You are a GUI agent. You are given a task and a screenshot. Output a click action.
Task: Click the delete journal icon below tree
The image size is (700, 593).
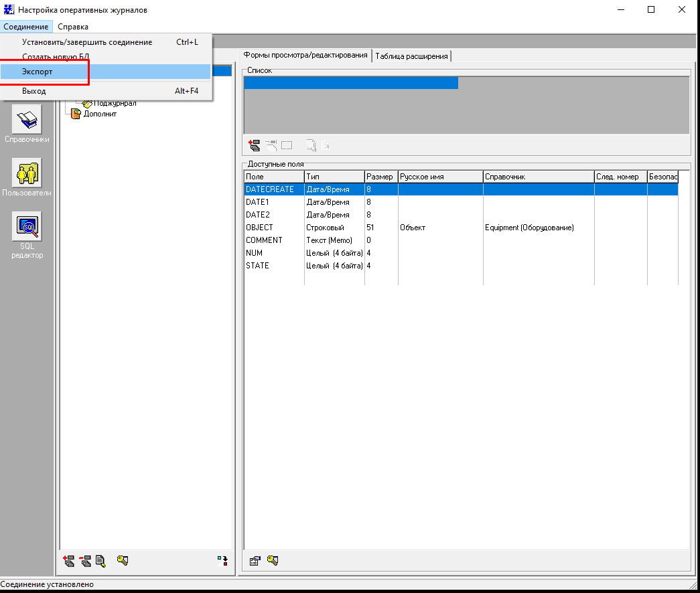click(x=85, y=561)
